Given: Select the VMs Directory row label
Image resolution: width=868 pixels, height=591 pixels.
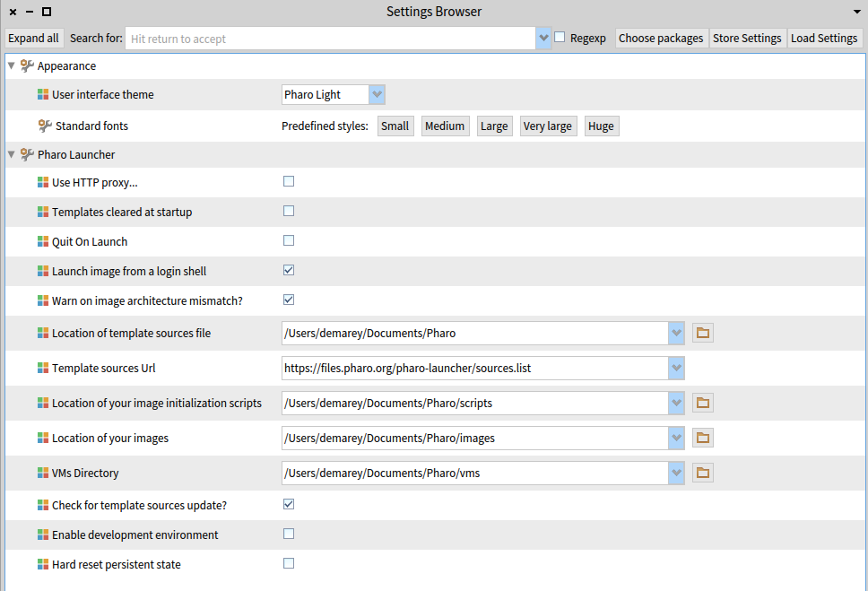Looking at the screenshot, I should [85, 473].
